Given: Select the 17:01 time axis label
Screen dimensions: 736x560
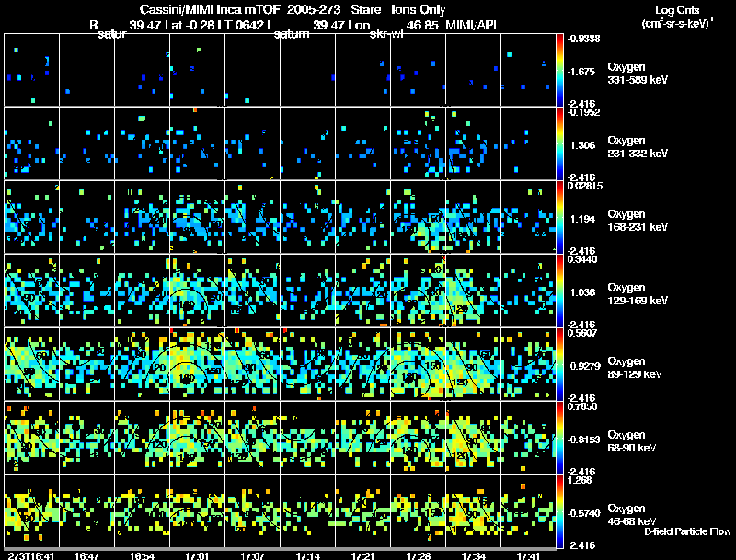Looking at the screenshot, I should 197,555.
